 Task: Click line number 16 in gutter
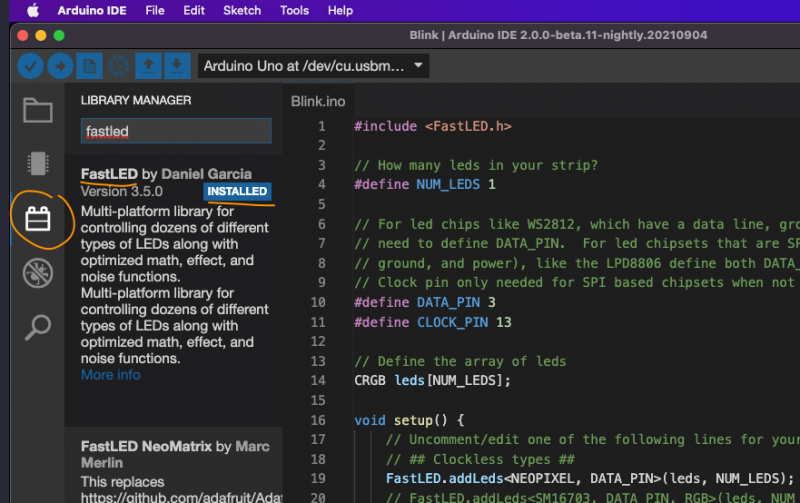[318, 420]
